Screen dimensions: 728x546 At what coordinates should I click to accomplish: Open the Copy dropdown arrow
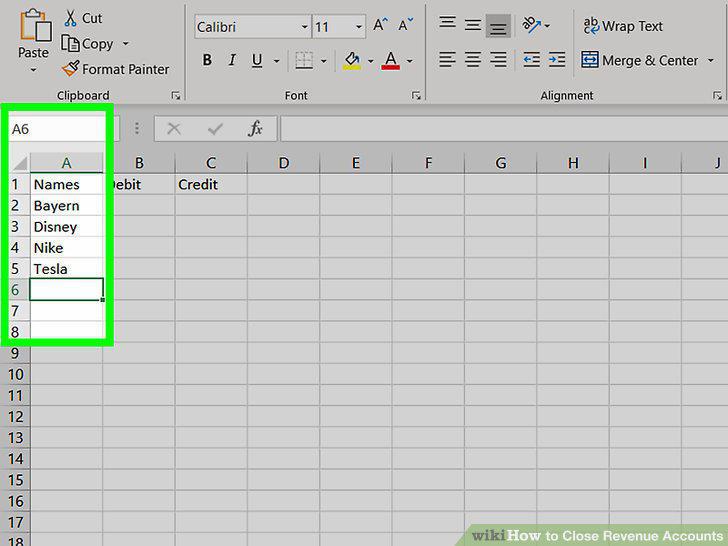tap(125, 44)
